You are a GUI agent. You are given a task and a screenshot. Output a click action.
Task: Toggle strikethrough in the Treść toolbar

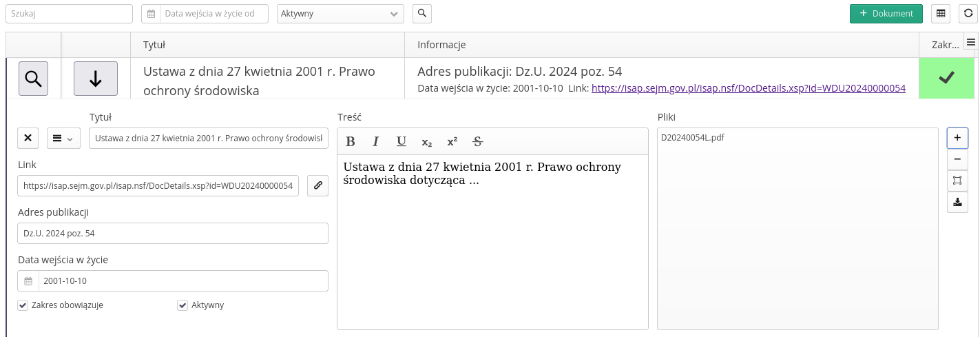point(477,142)
